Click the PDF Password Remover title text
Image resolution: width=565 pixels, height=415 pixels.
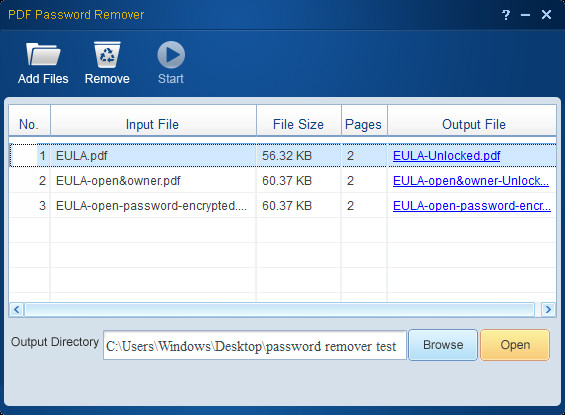pyautogui.click(x=76, y=15)
